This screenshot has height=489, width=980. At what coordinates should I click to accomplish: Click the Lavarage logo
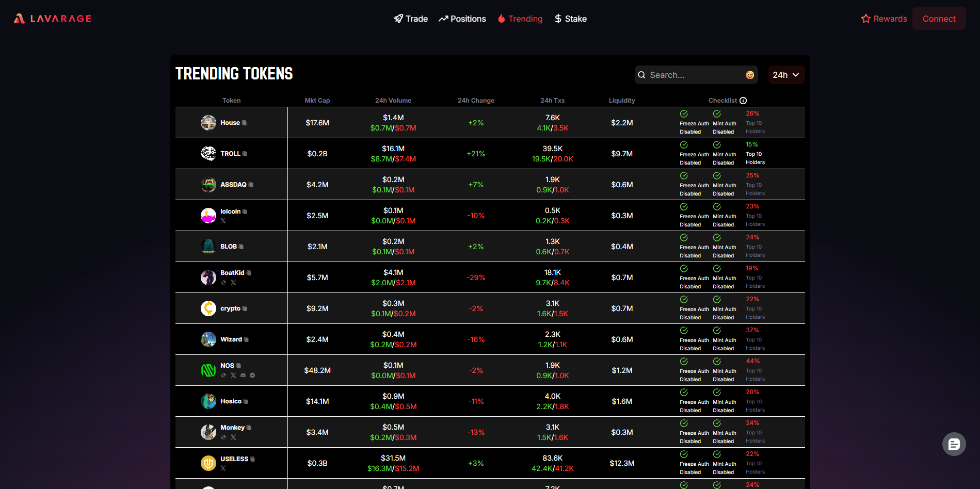[53, 19]
